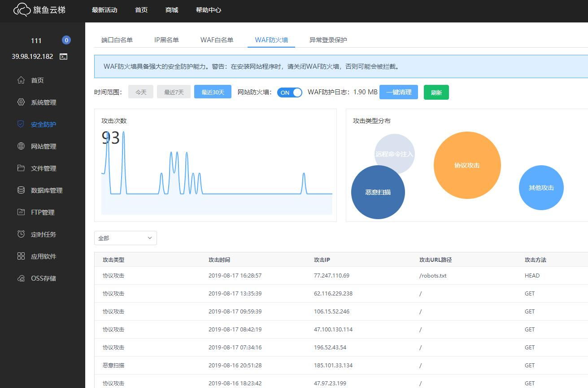Screen dimensions: 588x388
Task: Select the 最近7天 time range option
Action: click(174, 92)
